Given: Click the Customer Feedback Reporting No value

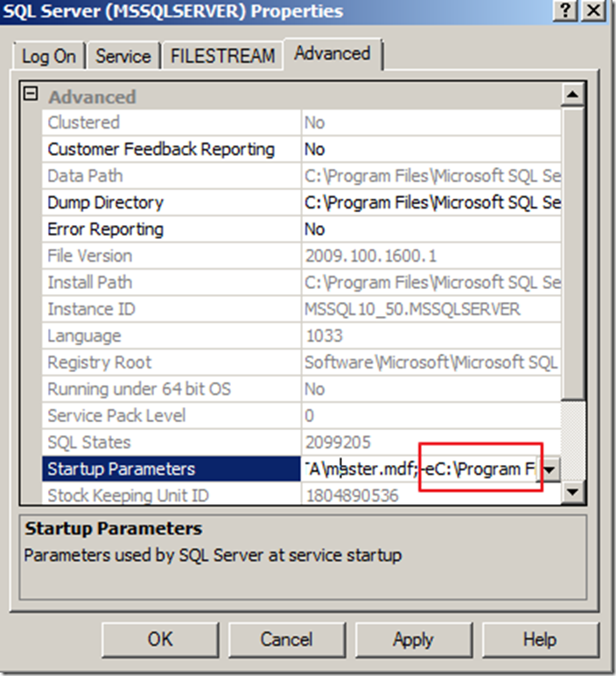Looking at the screenshot, I should [x=315, y=149].
